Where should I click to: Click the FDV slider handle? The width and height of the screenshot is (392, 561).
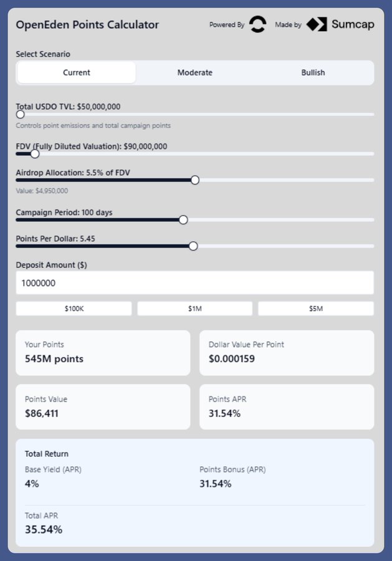35,154
